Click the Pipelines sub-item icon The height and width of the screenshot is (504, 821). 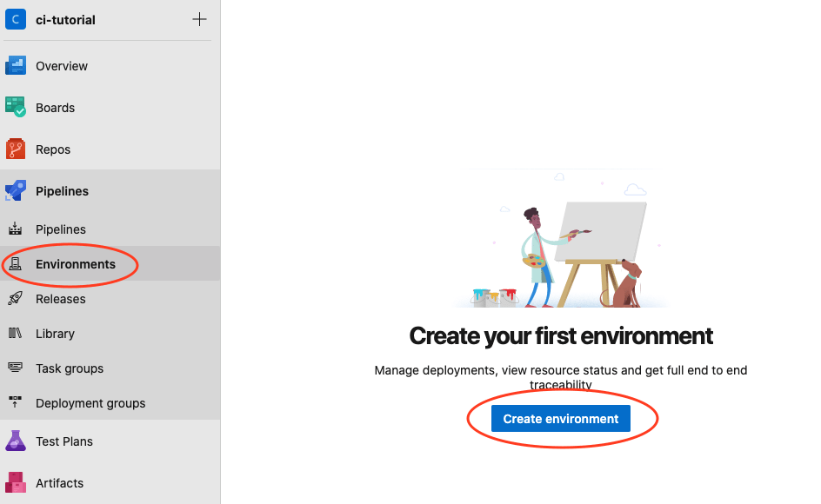[x=15, y=229]
